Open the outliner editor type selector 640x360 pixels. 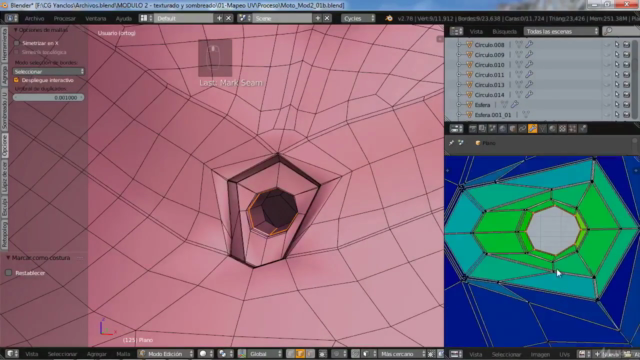456,31
